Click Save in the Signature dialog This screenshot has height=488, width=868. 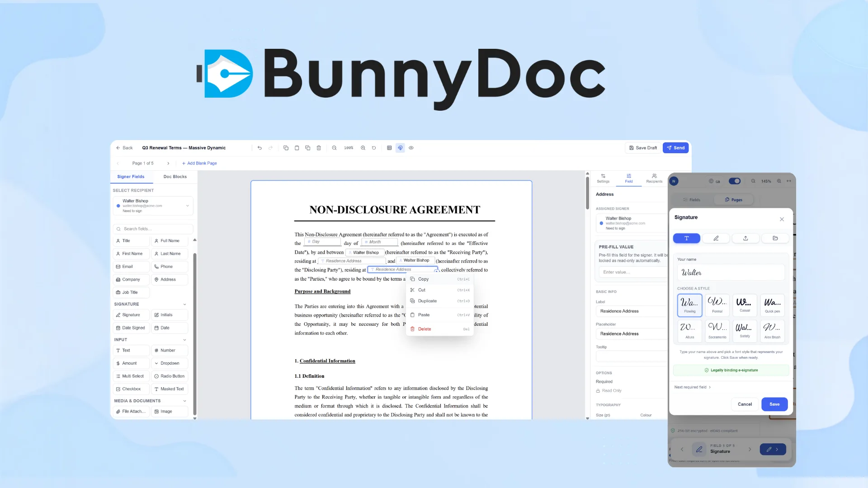point(774,404)
